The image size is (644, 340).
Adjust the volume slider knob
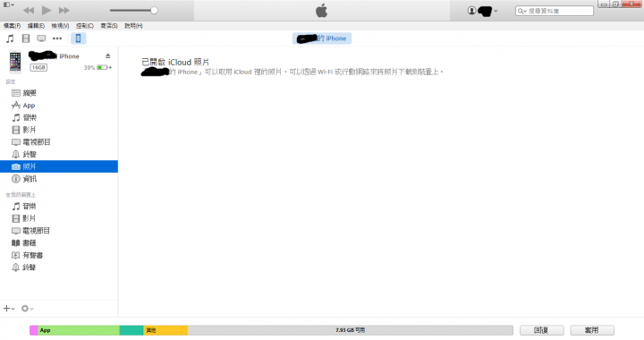pos(154,10)
